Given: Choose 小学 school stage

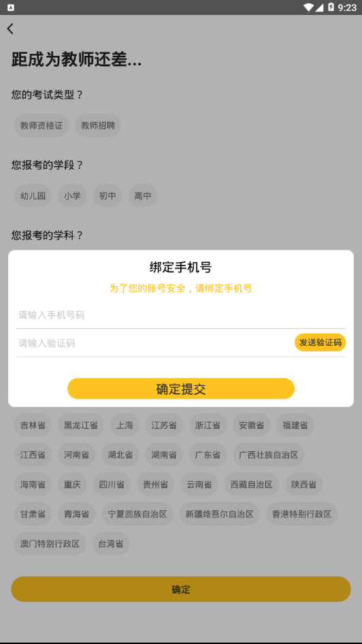Looking at the screenshot, I should 72,195.
